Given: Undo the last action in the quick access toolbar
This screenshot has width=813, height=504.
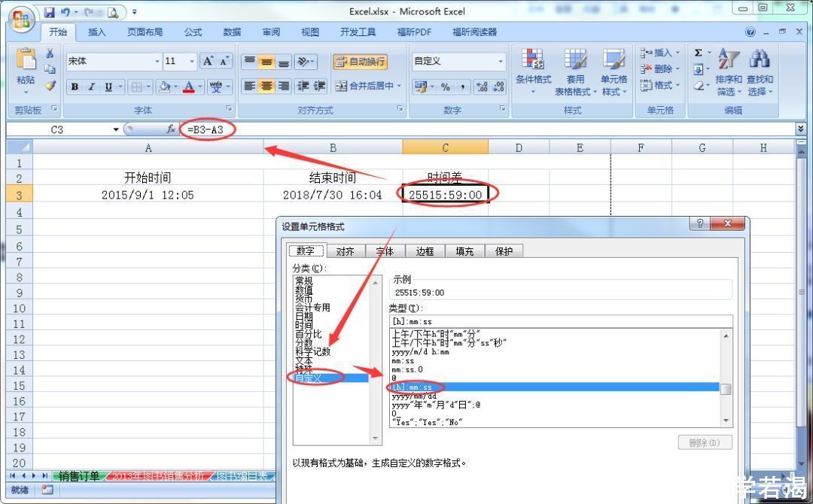Looking at the screenshot, I should click(65, 13).
